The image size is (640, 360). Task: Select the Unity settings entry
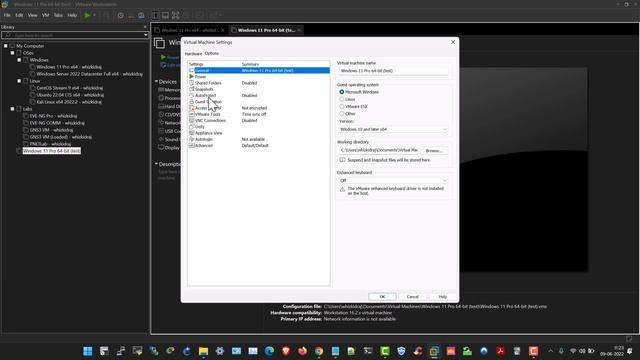pos(200,127)
